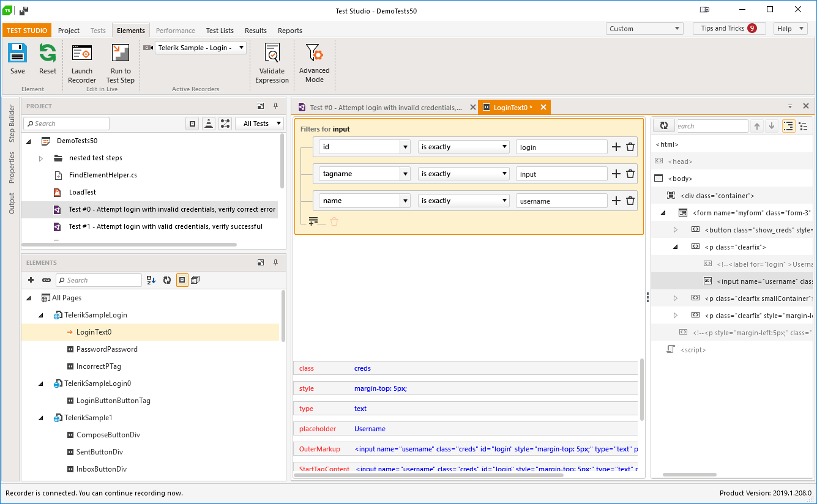Switch to the Project ribbon tab
Viewport: 817px width, 504px height.
[x=69, y=31]
